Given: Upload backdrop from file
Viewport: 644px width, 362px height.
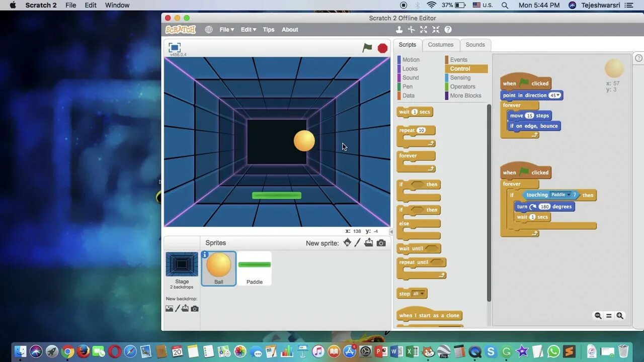Looking at the screenshot, I should (x=185, y=308).
